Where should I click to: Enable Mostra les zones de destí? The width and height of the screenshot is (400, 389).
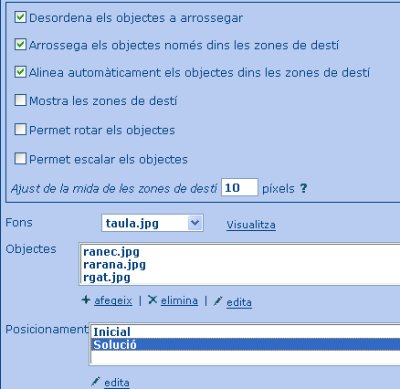(x=20, y=100)
